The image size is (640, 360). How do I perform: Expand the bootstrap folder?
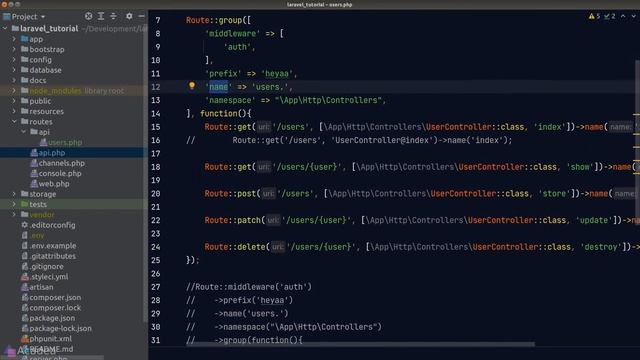14,49
